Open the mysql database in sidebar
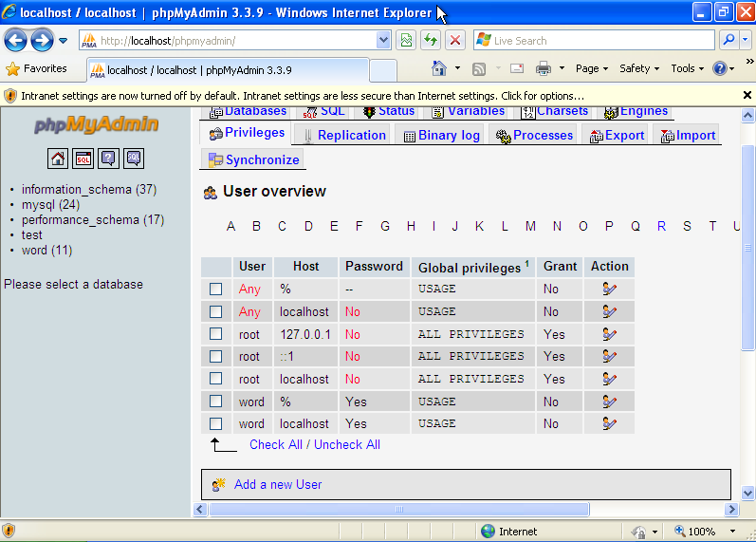Image resolution: width=756 pixels, height=542 pixels. [38, 204]
